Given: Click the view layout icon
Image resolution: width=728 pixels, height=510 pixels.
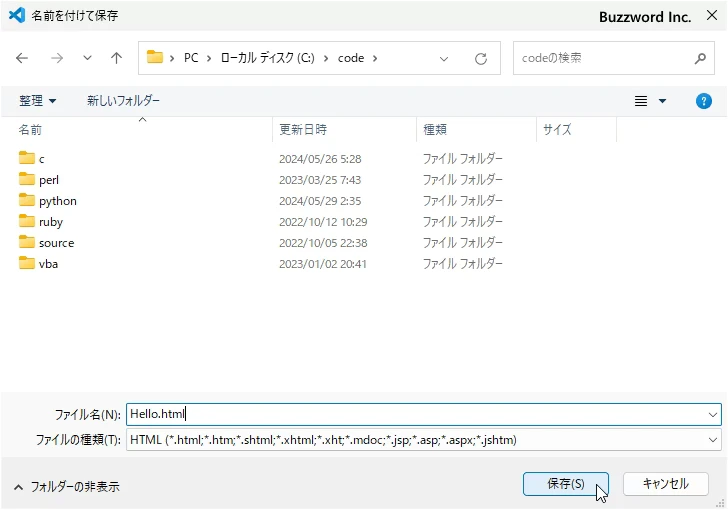Looking at the screenshot, I should click(641, 101).
